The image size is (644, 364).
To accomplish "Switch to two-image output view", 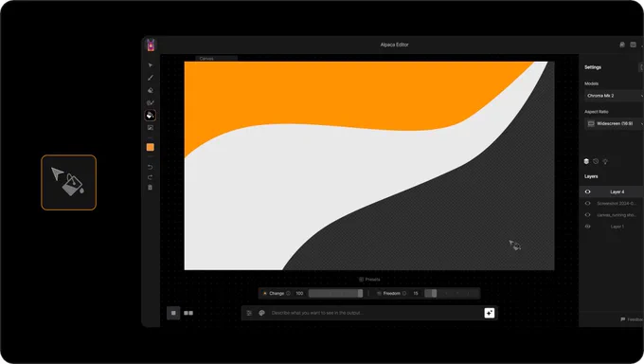I will point(188,313).
